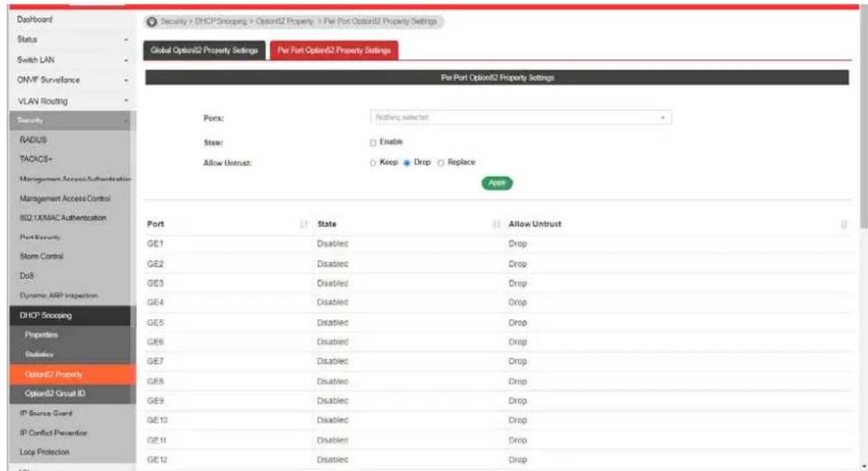The image size is (868, 471).
Task: Collapse the DHCP Snooping submenu
Action: pyautogui.click(x=71, y=315)
